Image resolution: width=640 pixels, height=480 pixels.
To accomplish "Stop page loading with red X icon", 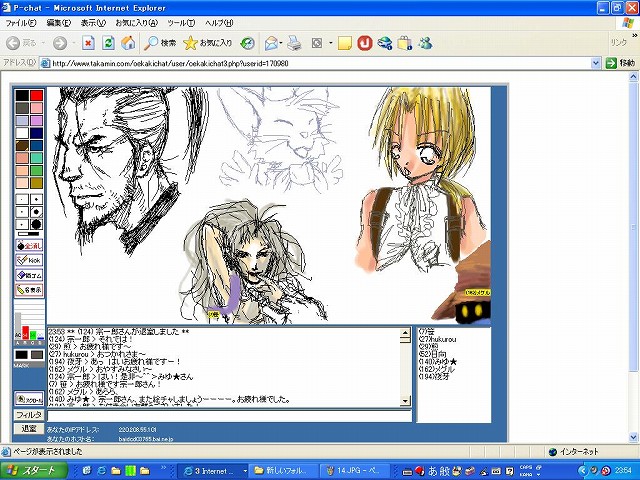I will click(88, 43).
